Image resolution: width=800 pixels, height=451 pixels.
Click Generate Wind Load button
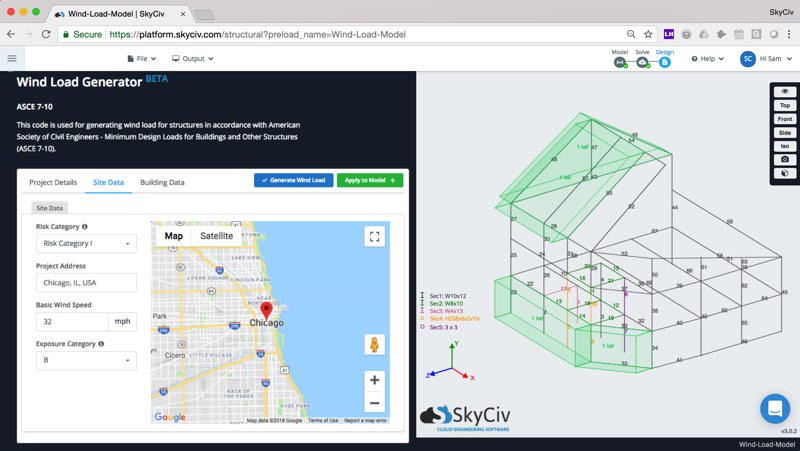(293, 180)
